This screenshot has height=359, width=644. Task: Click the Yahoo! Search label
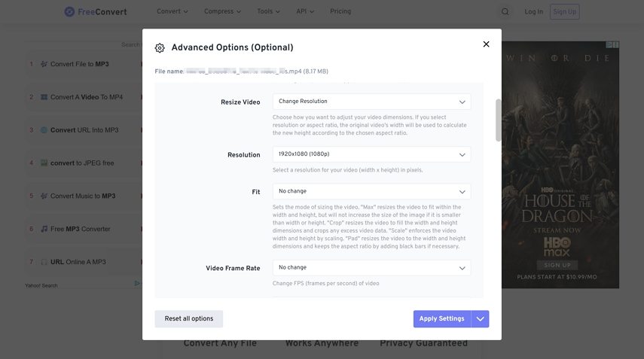(41, 285)
